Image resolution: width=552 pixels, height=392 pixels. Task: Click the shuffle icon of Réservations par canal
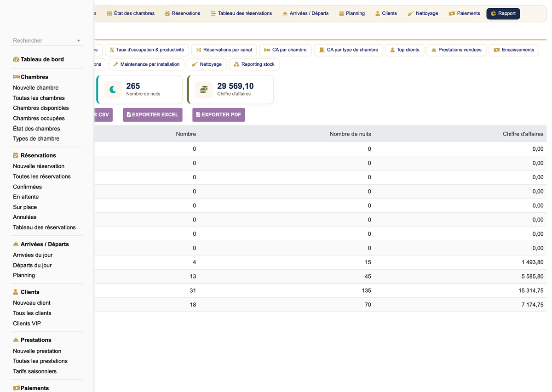pyautogui.click(x=199, y=50)
